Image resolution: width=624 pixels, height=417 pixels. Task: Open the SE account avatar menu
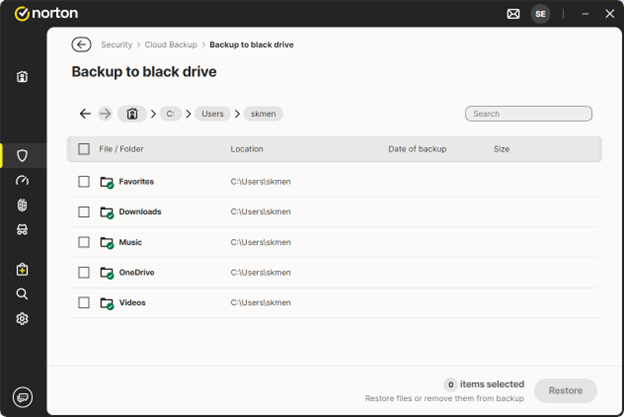point(540,14)
